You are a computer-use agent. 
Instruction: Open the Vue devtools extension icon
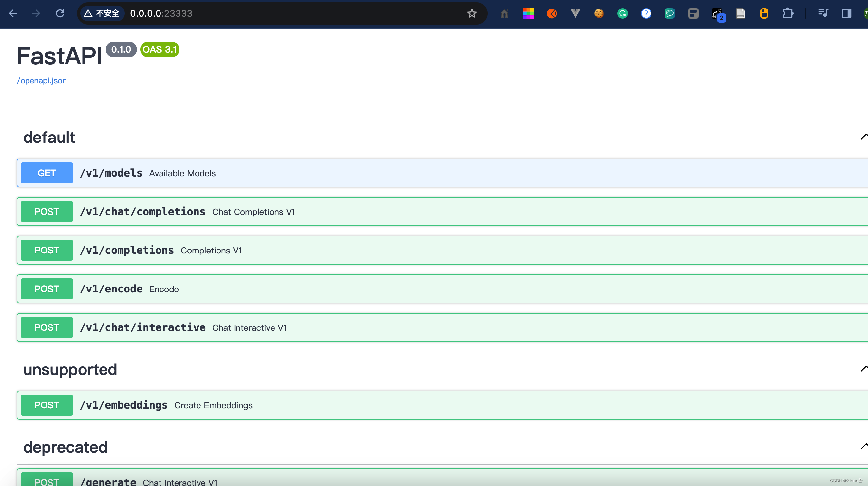pyautogui.click(x=575, y=13)
